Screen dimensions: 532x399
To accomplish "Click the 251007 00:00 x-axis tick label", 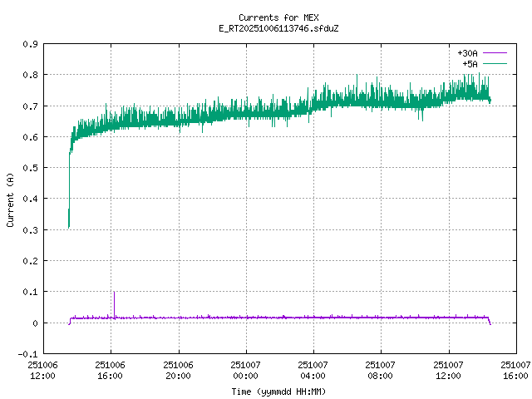I will click(245, 370).
